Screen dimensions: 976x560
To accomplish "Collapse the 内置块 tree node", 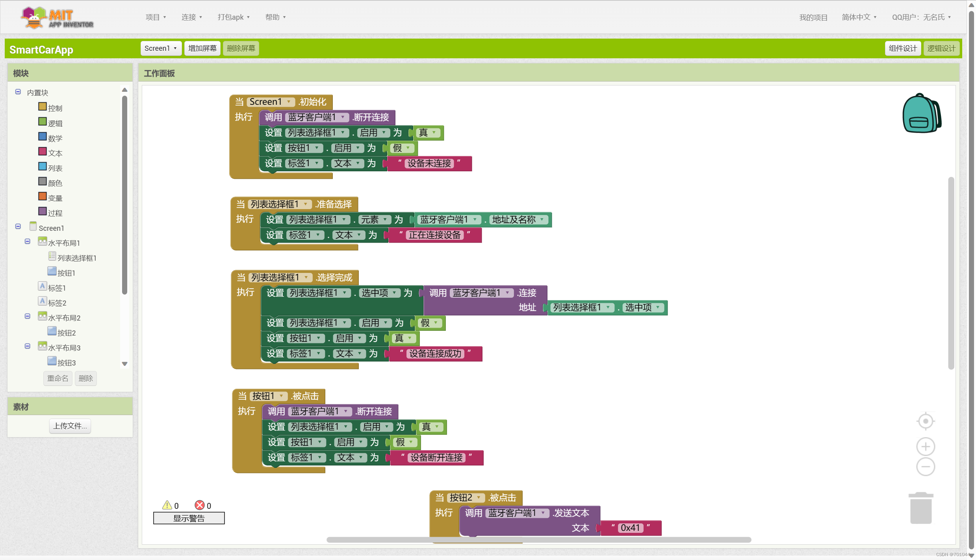I will coord(18,92).
